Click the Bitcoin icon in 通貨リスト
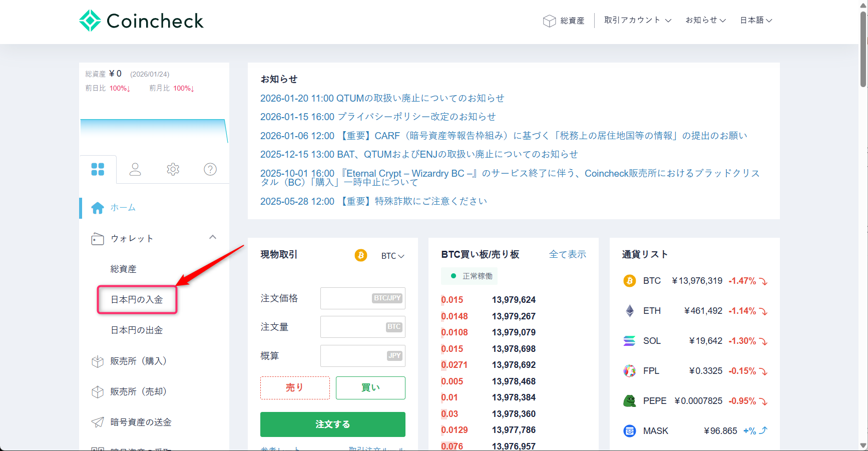This screenshot has height=451, width=868. (629, 281)
